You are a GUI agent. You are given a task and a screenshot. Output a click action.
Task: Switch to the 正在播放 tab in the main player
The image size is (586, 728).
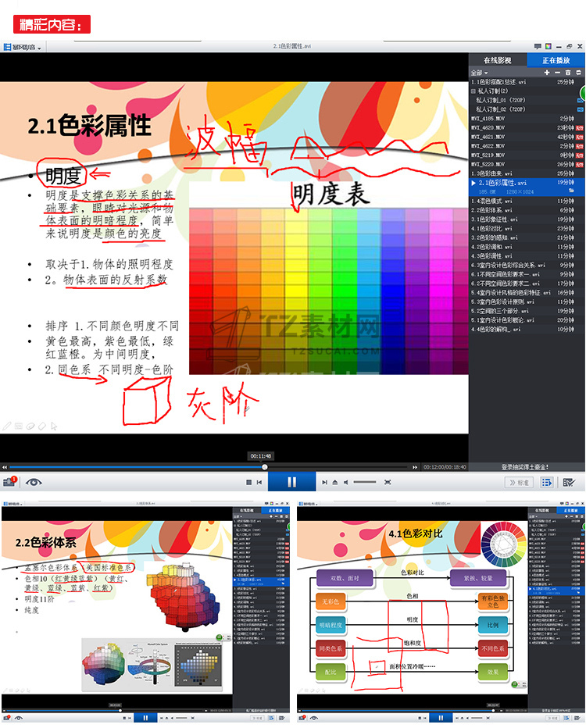(x=556, y=60)
